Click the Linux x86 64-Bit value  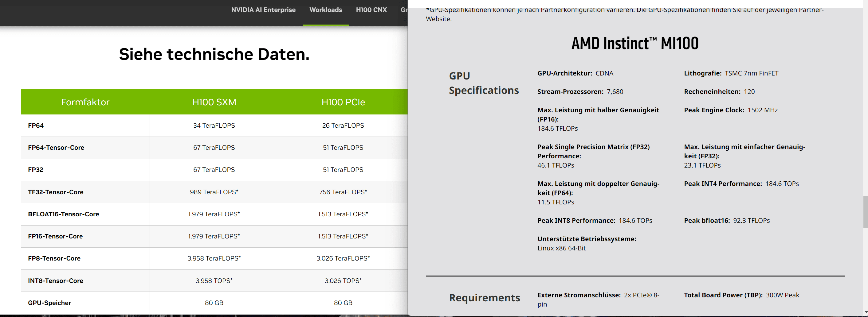point(561,248)
